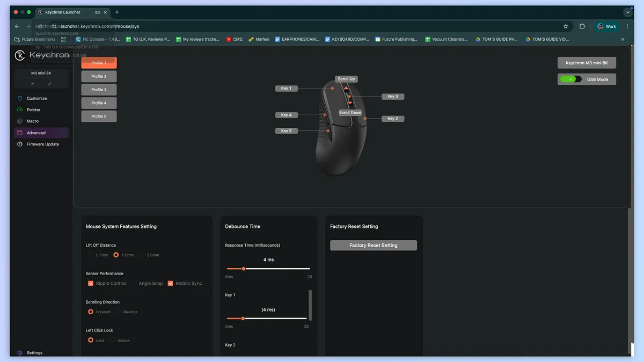Uncheck the Ripple Control checkbox

point(91,283)
